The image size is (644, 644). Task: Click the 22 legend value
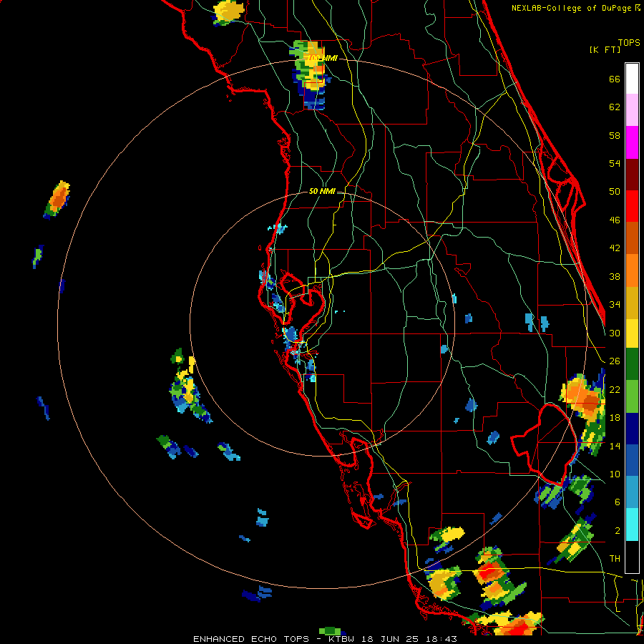(x=615, y=389)
